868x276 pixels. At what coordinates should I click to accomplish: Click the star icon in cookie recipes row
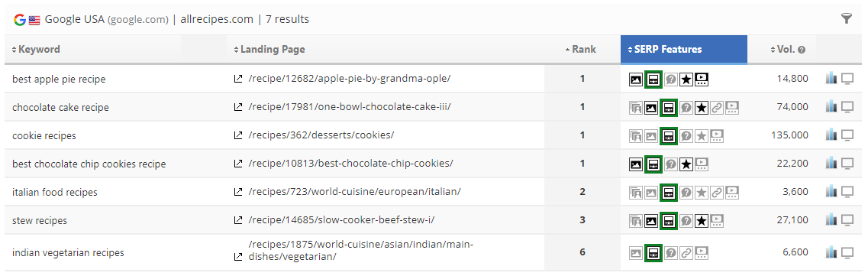[x=702, y=135]
